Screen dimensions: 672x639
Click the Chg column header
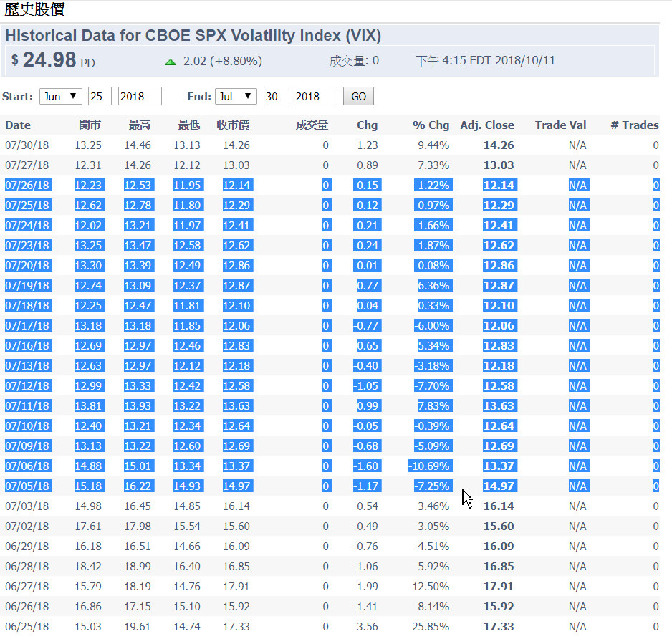pyautogui.click(x=368, y=125)
